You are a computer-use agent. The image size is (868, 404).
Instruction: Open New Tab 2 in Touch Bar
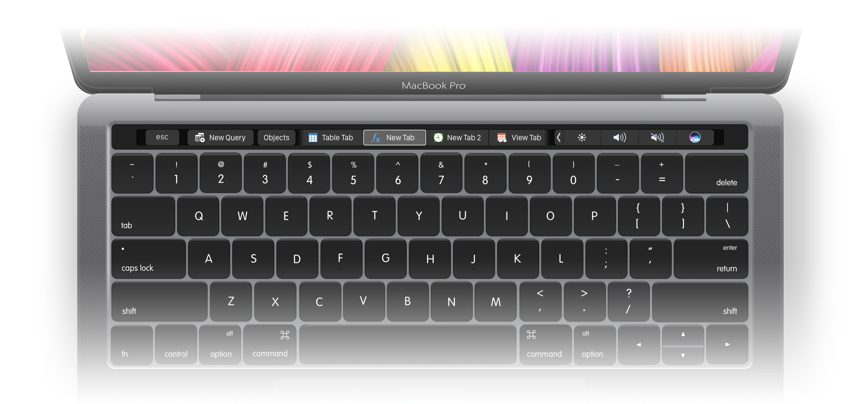pos(459,137)
